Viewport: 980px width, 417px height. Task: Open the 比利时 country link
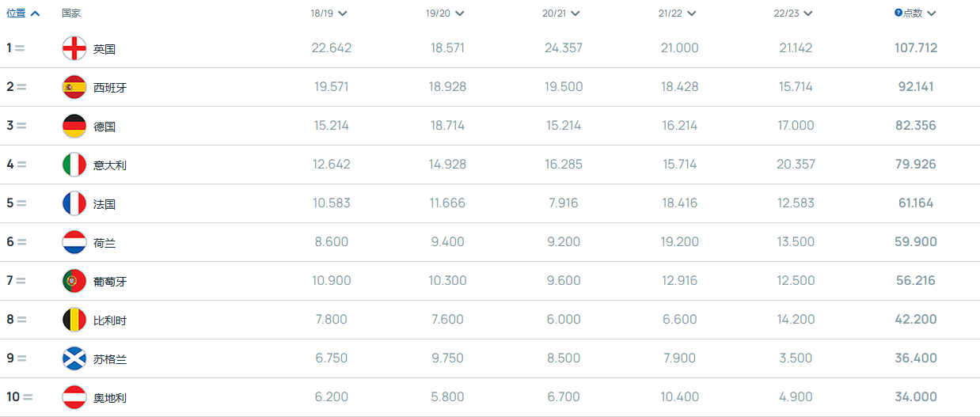(110, 320)
